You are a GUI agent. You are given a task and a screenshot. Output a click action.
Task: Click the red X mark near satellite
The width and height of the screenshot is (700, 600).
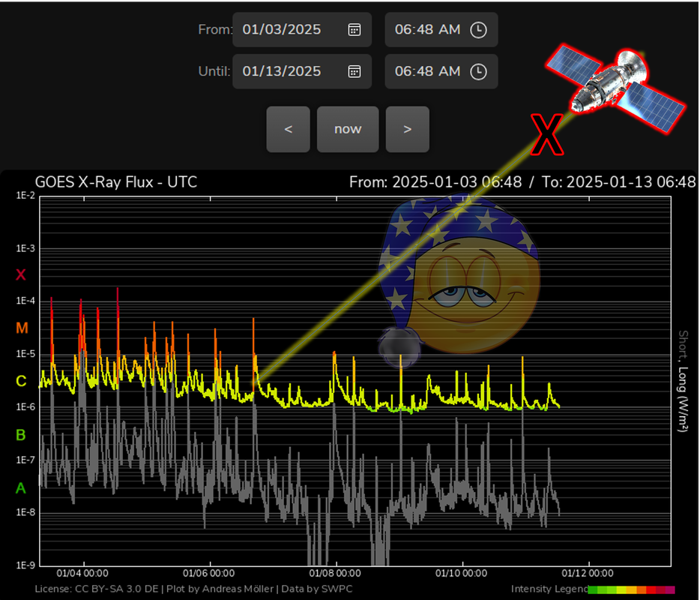point(547,134)
